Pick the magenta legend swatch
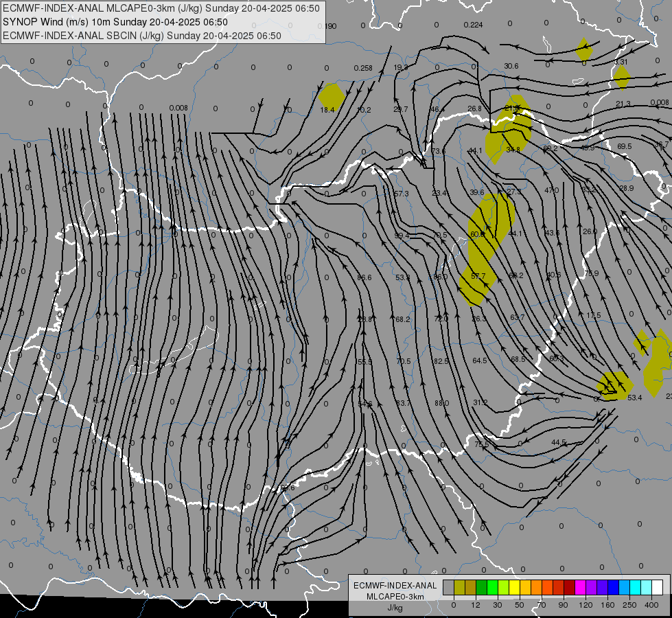The width and height of the screenshot is (672, 618). pyautogui.click(x=580, y=587)
